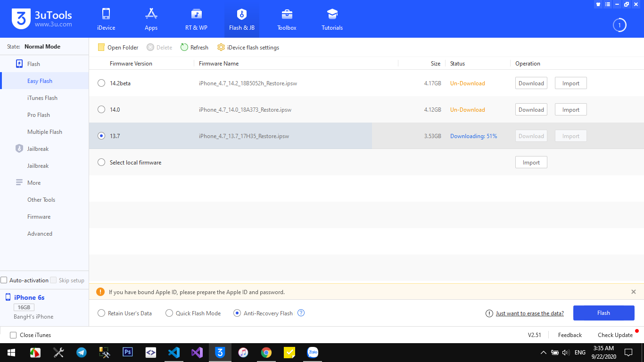Image resolution: width=644 pixels, height=362 pixels.
Task: Open Multiple Flash in sidebar
Action: tap(44, 132)
